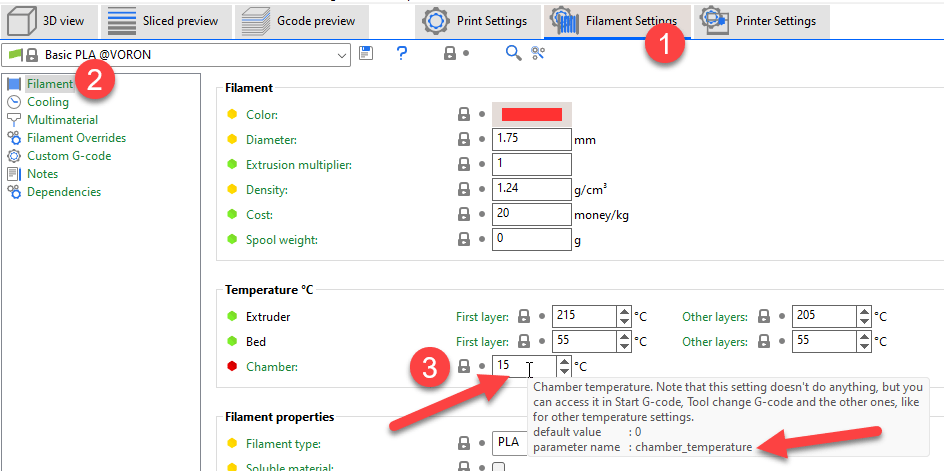Toggle the Soluble material checkbox
Viewport: 944px width, 471px height.
click(x=499, y=467)
